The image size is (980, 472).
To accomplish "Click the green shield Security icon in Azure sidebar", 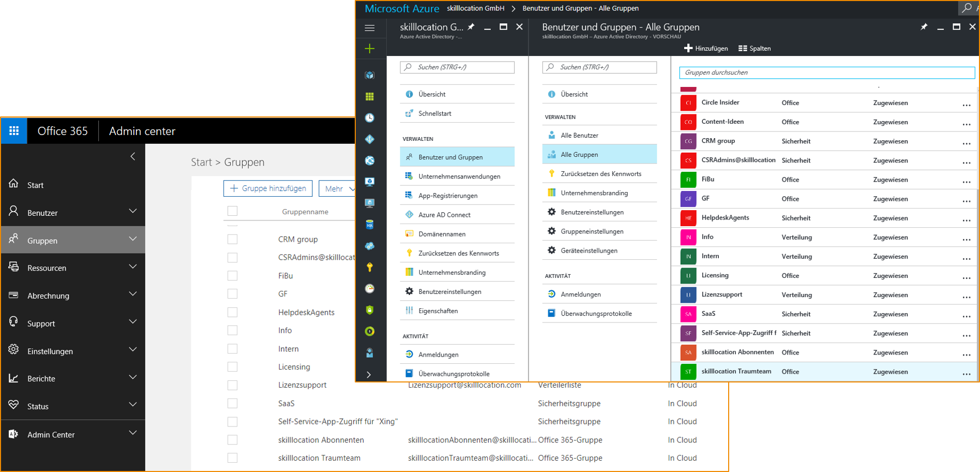I will pos(370,310).
